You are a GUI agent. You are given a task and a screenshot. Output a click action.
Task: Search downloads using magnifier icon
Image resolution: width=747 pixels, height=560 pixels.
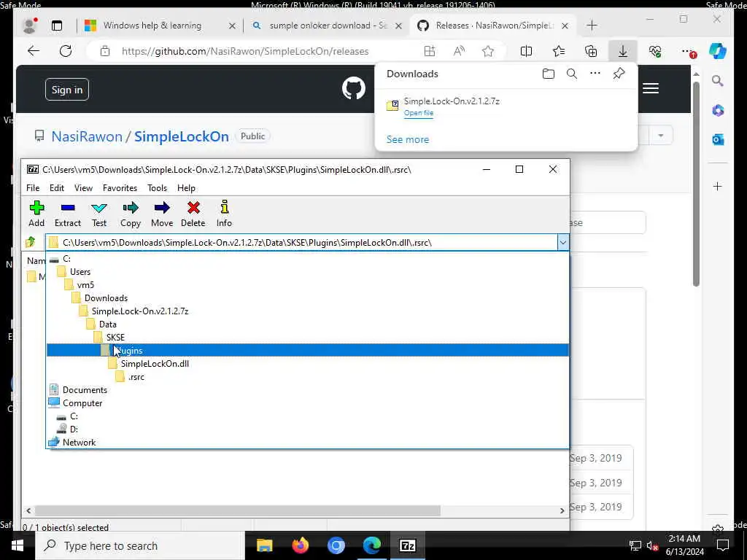[x=572, y=74]
